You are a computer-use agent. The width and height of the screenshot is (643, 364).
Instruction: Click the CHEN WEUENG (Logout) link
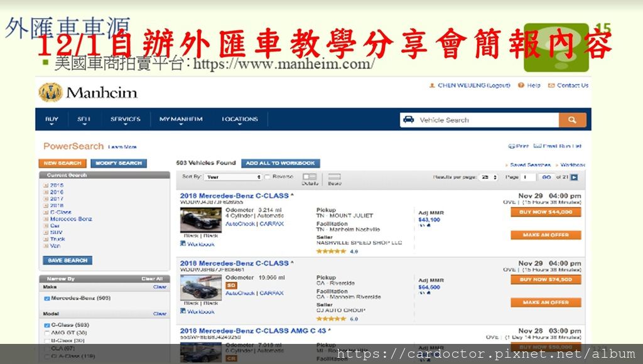473,85
